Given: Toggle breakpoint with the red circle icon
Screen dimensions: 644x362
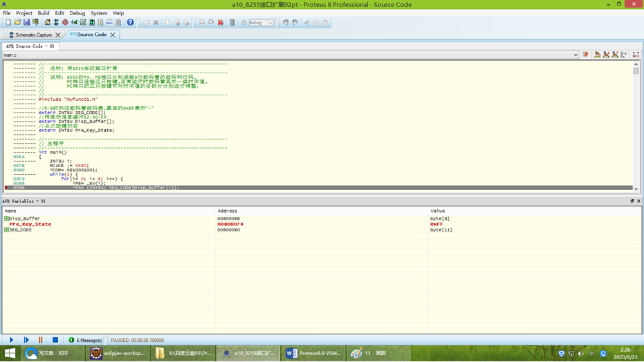Looking at the screenshot, I should click(x=636, y=55).
